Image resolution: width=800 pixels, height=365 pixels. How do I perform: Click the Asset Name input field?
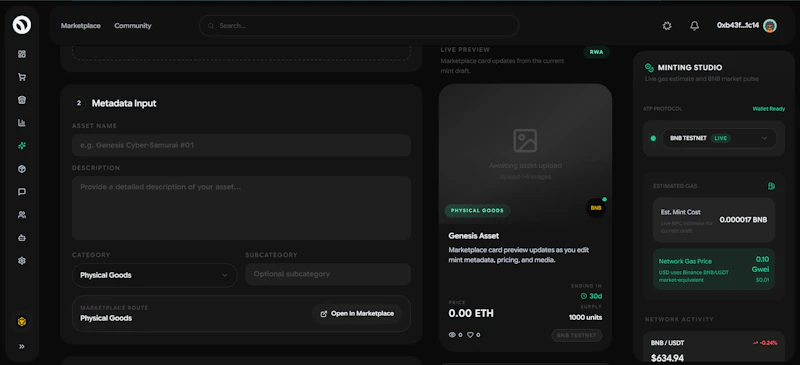pyautogui.click(x=241, y=145)
